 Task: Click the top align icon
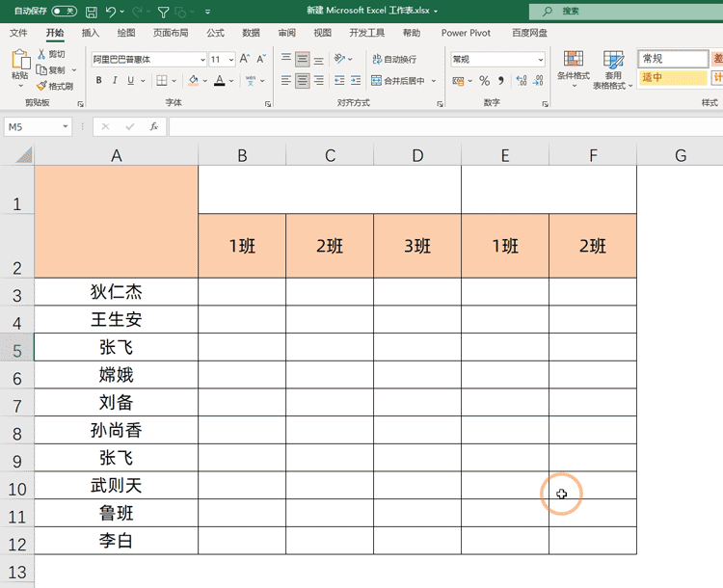(286, 59)
